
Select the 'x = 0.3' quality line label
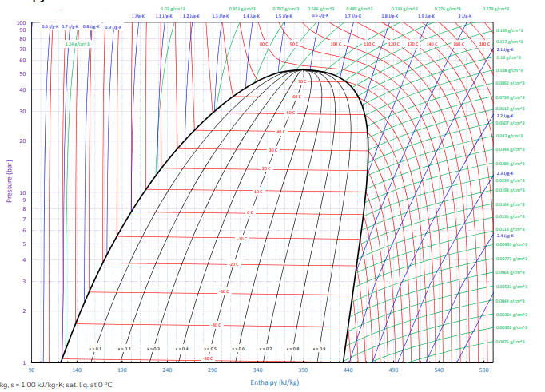coord(153,349)
